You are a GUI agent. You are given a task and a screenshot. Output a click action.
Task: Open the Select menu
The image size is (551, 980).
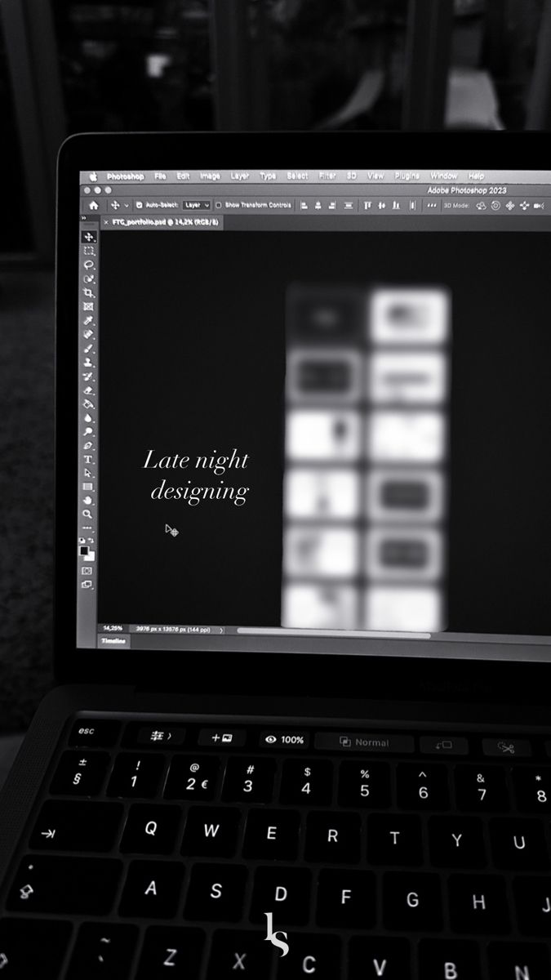pyautogui.click(x=297, y=176)
